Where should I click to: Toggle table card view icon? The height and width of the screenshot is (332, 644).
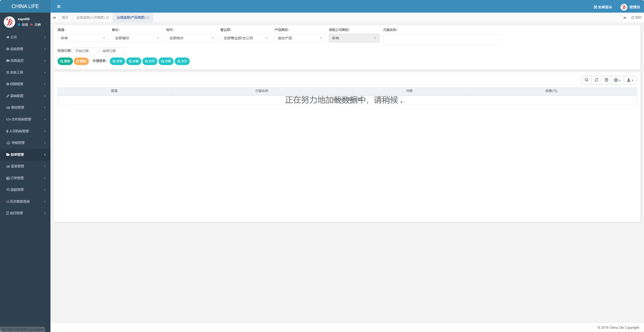pyautogui.click(x=606, y=80)
